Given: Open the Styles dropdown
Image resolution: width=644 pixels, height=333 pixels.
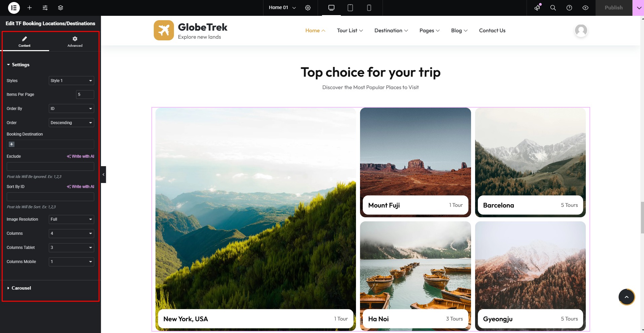Looking at the screenshot, I should 71,81.
